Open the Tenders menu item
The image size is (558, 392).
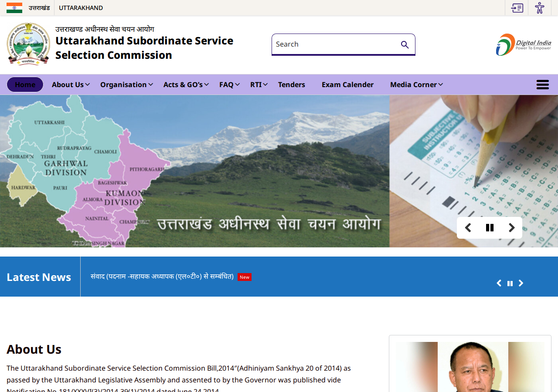pyautogui.click(x=292, y=84)
